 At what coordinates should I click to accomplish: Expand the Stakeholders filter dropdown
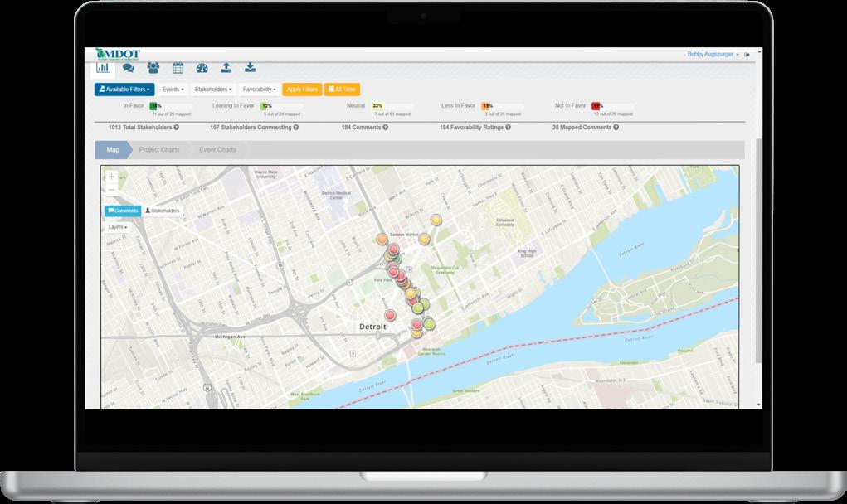(x=213, y=90)
